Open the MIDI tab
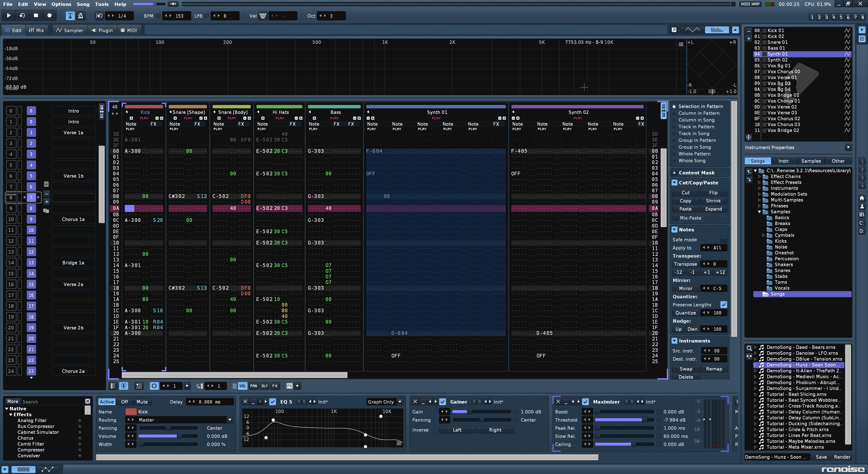This screenshot has width=868, height=474. point(129,30)
